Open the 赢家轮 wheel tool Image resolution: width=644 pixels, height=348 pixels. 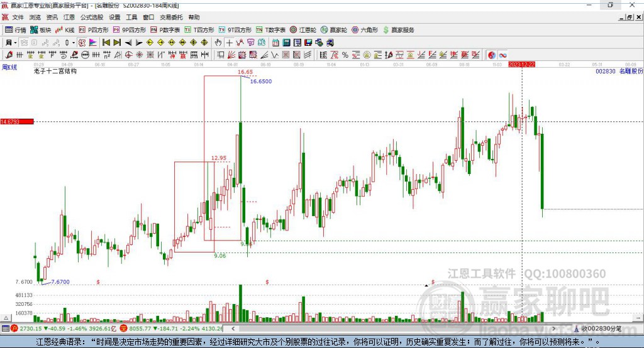click(334, 30)
